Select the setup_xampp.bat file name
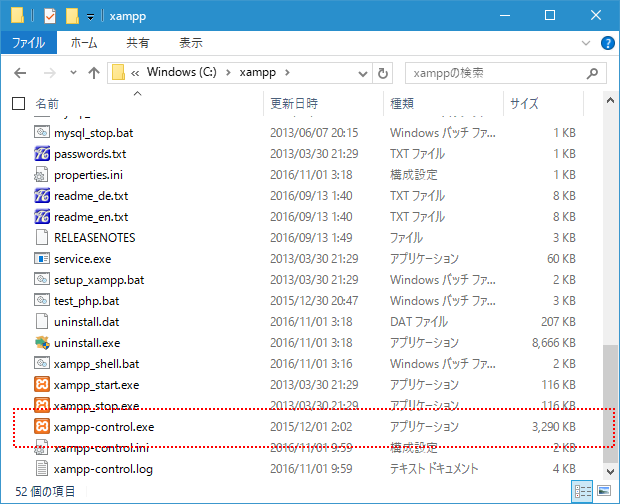Image resolution: width=620 pixels, height=504 pixels. click(x=99, y=280)
